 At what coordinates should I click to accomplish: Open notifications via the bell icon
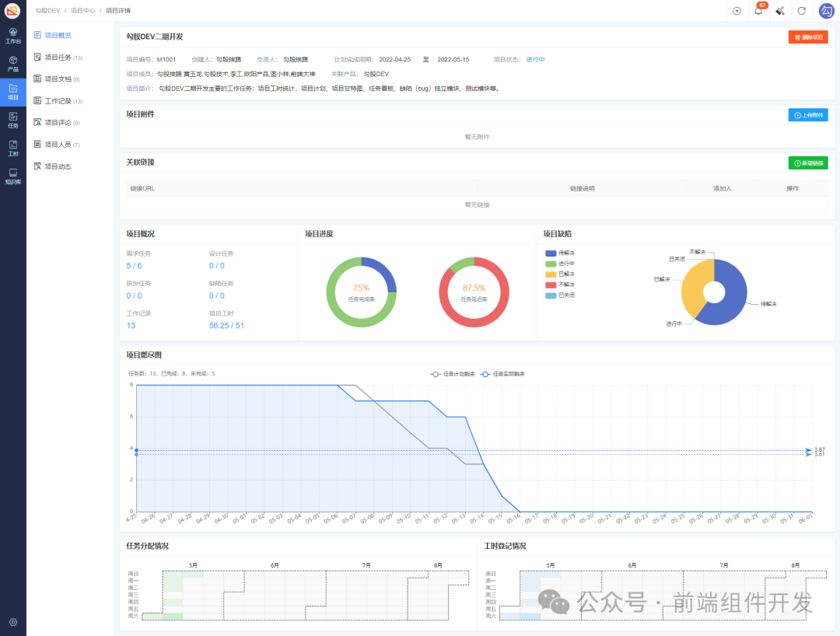point(758,11)
